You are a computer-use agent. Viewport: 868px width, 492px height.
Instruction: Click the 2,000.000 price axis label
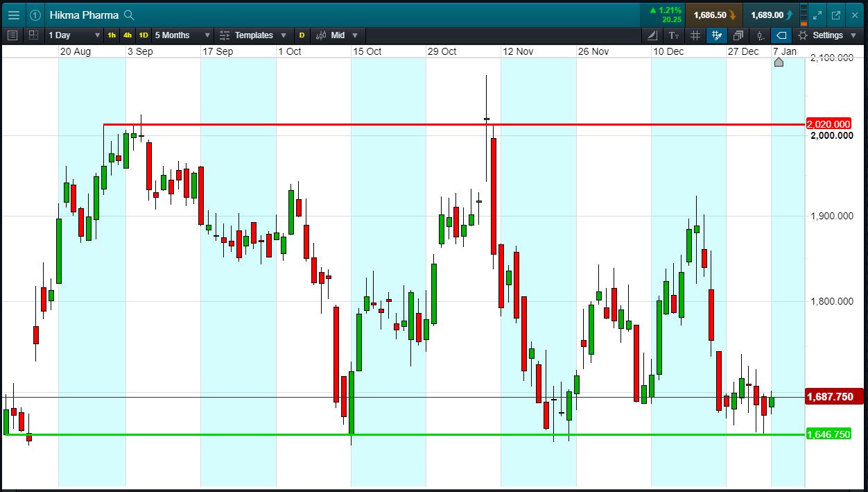click(832, 135)
